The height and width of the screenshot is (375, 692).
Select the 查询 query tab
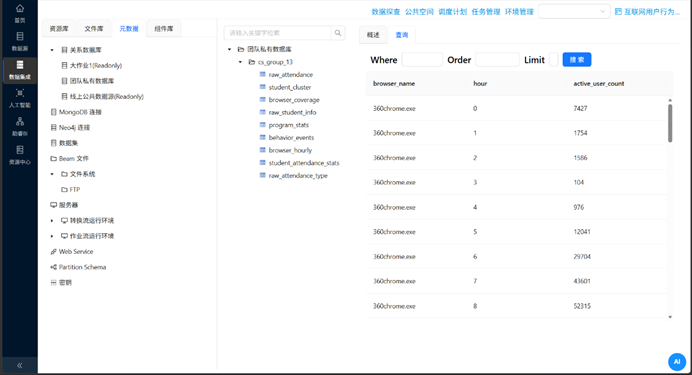(402, 35)
